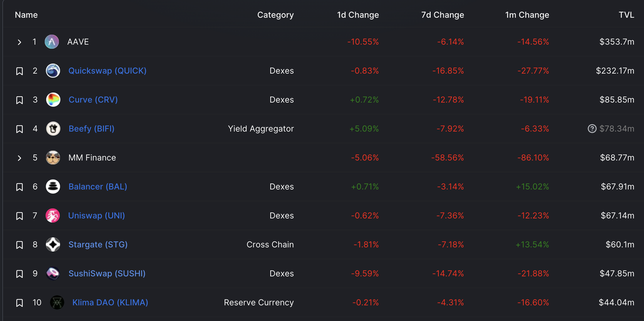Click the question mark beside Beefy TVL

point(592,129)
